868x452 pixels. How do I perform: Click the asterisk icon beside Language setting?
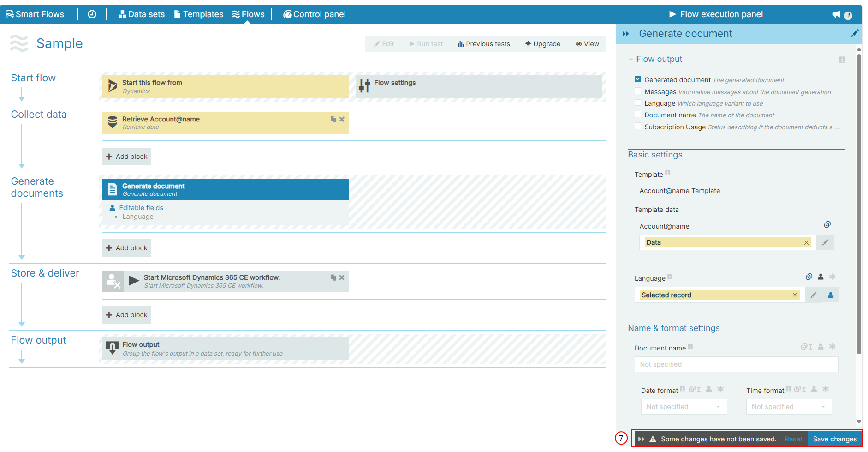[832, 277]
